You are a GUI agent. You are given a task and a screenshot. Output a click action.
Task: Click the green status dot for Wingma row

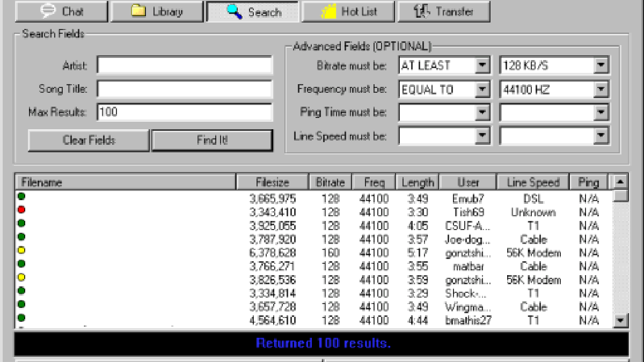click(21, 304)
